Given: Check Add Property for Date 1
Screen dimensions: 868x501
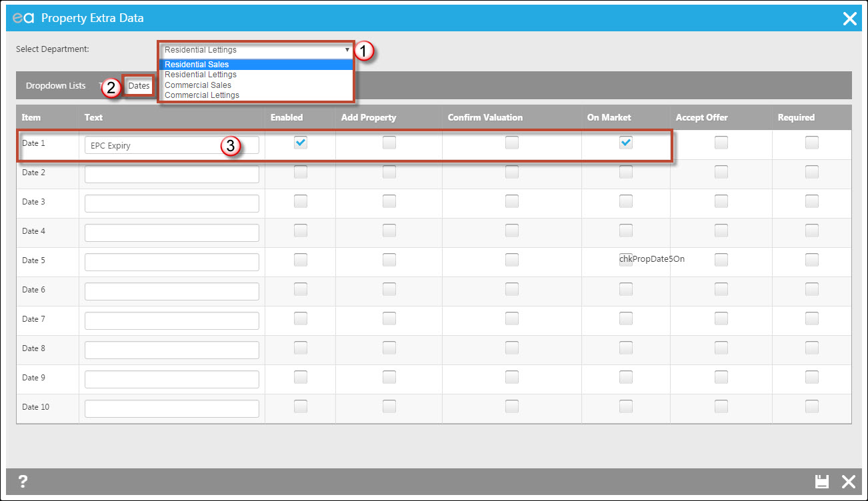Looking at the screenshot, I should [389, 143].
